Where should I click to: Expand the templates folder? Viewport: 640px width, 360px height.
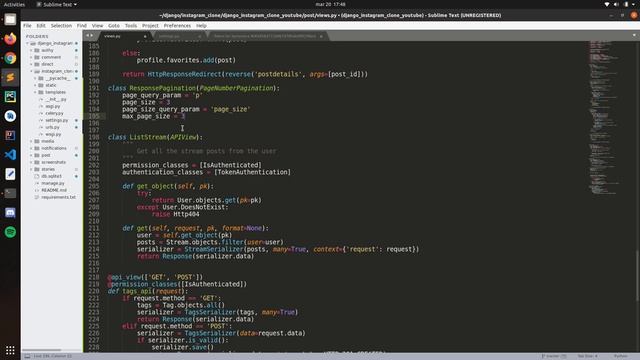tap(35, 92)
